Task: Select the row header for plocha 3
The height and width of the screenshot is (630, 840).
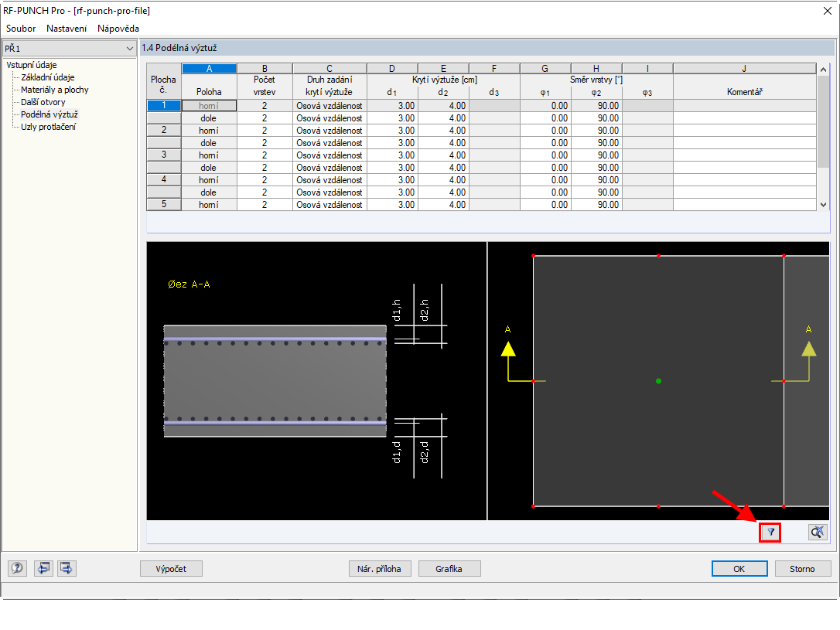Action: [x=164, y=155]
